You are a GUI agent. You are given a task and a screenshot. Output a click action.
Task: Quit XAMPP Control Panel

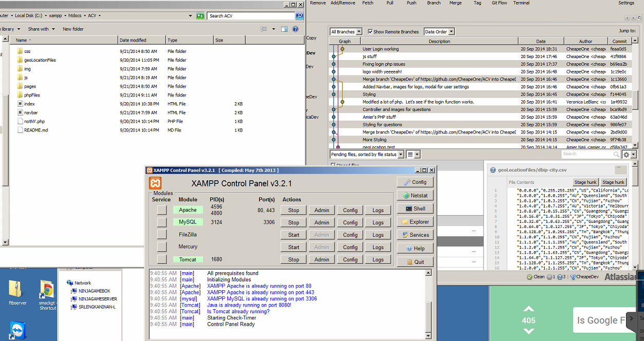pyautogui.click(x=415, y=262)
